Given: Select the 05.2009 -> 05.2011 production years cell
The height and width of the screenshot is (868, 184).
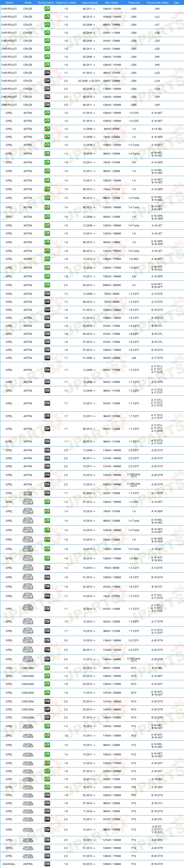Looking at the screenshot, I should pyautogui.click(x=89, y=81).
